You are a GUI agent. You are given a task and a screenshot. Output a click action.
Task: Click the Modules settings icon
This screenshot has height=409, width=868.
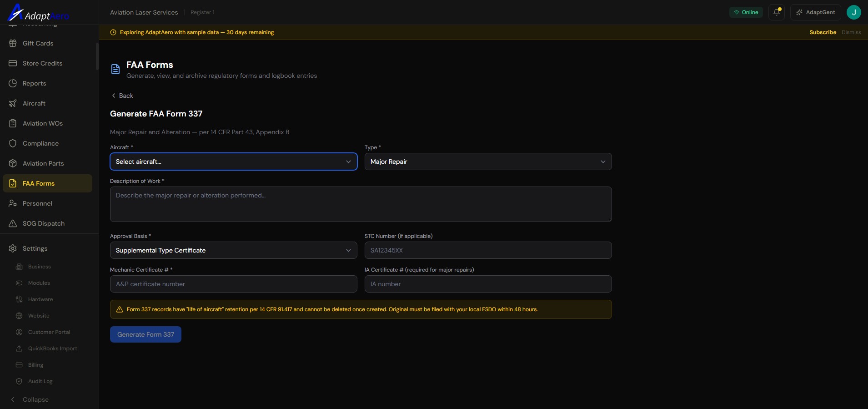19,283
